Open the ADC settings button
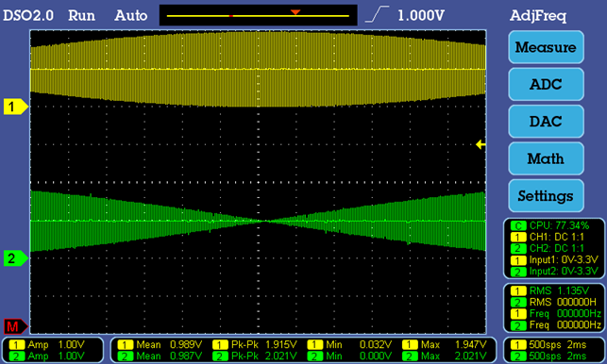The height and width of the screenshot is (364, 607). coord(546,84)
